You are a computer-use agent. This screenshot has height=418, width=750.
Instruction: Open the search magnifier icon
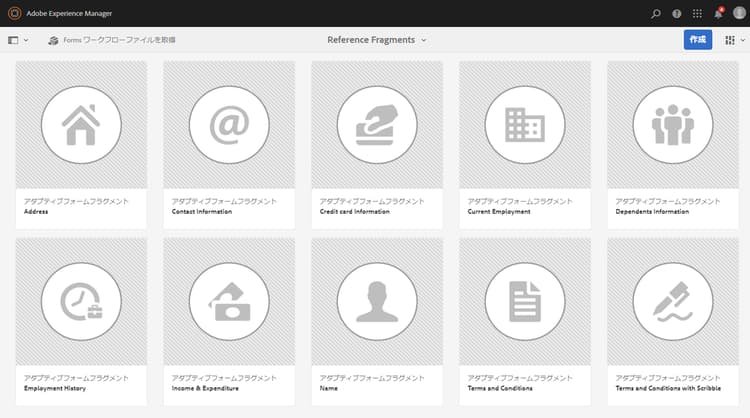point(656,13)
